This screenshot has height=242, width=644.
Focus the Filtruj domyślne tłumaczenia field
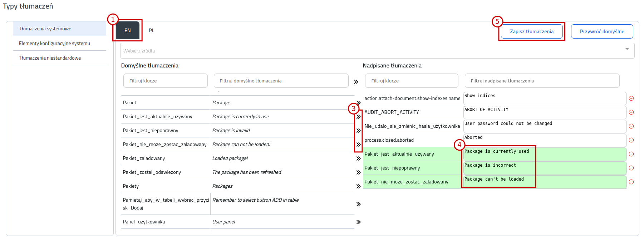[x=281, y=81]
